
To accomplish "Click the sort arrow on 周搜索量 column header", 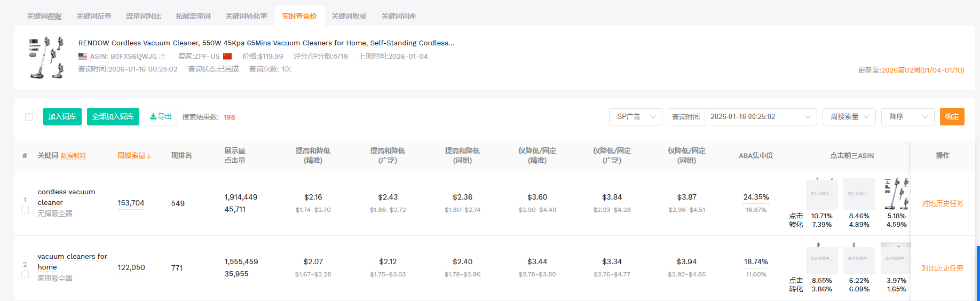I will tap(149, 156).
